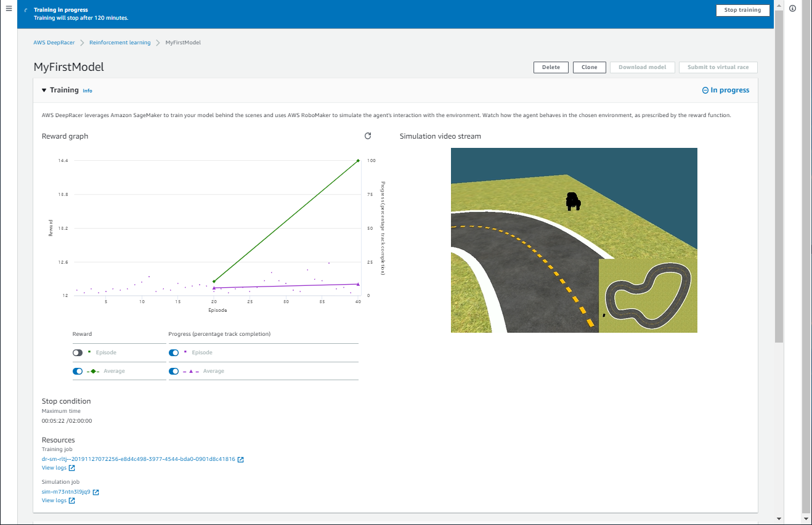
Task: Open simulation job external link icon
Action: (x=96, y=492)
